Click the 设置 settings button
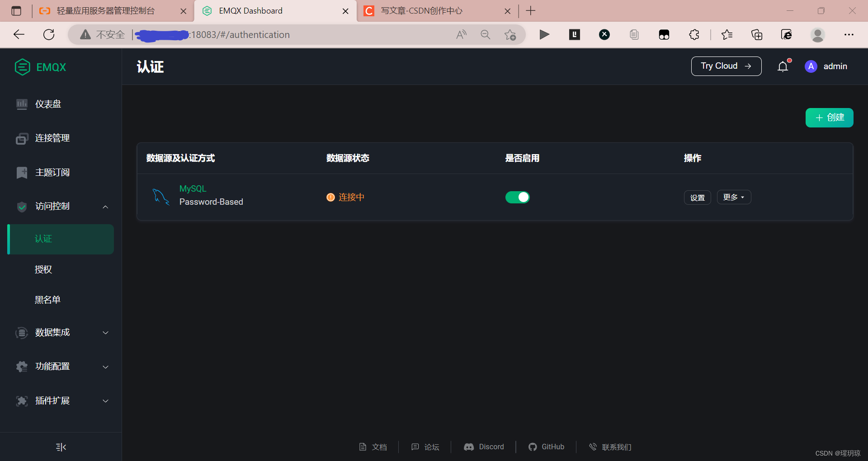Viewport: 868px width, 461px height. tap(697, 198)
